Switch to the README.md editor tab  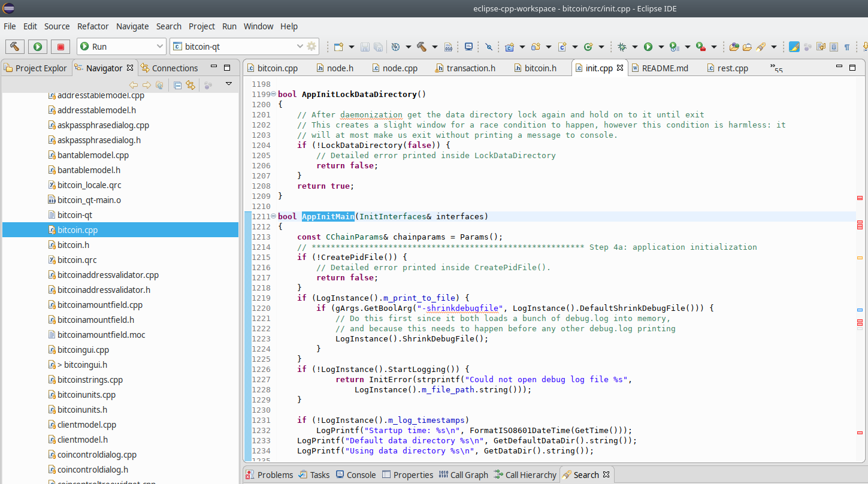coord(659,68)
